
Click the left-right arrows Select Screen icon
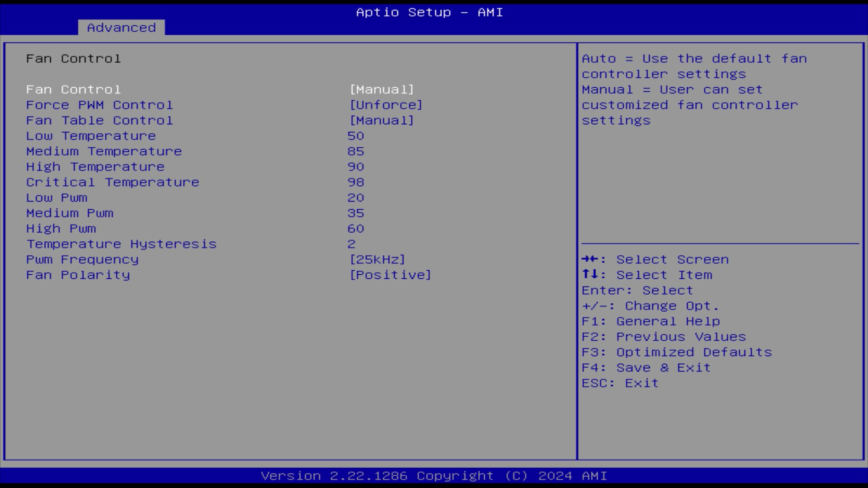[590, 259]
